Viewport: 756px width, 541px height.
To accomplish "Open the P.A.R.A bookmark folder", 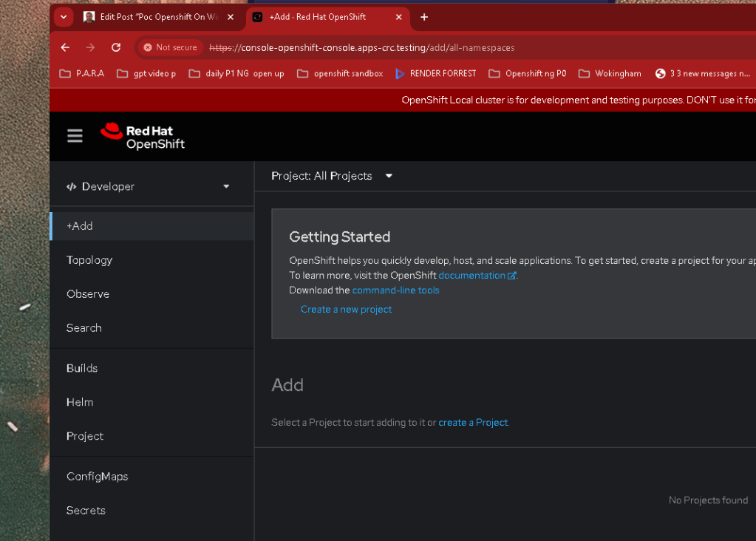I will click(x=82, y=73).
